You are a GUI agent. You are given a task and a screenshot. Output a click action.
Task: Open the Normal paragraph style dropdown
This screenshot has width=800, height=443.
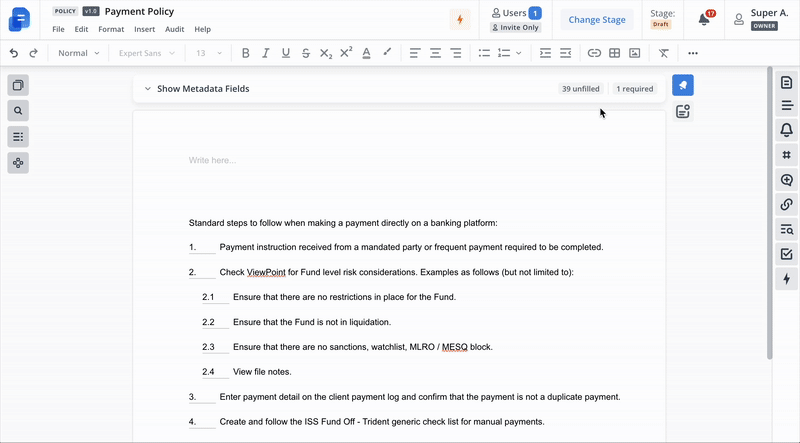point(79,53)
